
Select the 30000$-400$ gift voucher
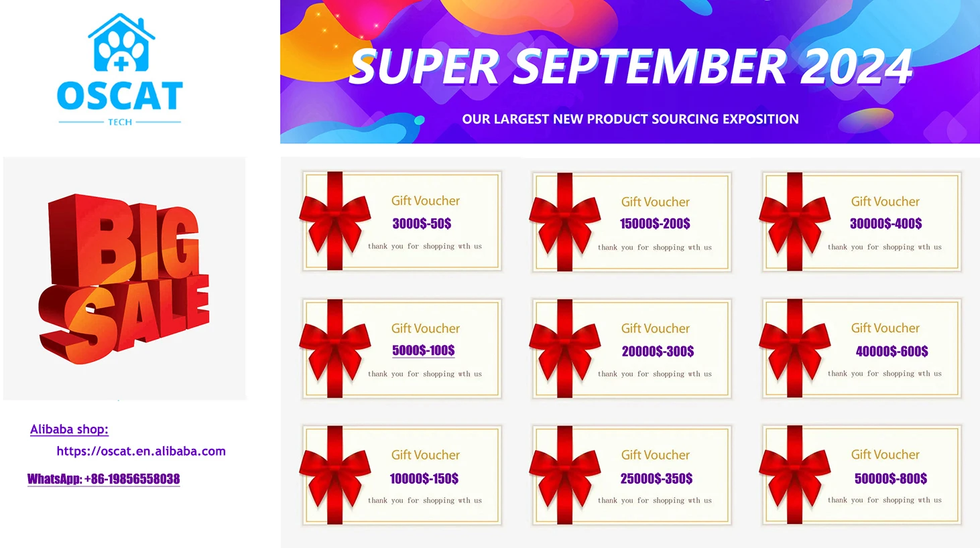point(861,221)
